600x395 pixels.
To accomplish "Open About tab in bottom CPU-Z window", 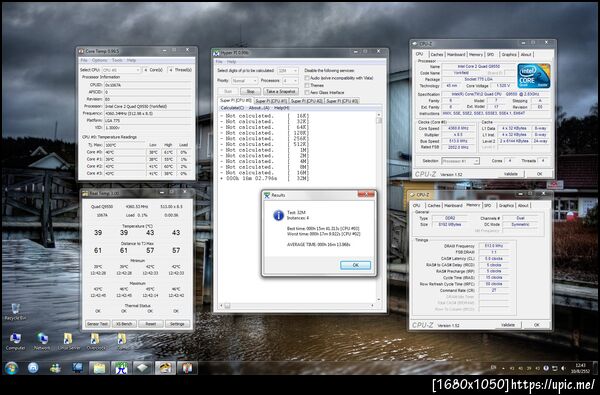I will (x=523, y=206).
